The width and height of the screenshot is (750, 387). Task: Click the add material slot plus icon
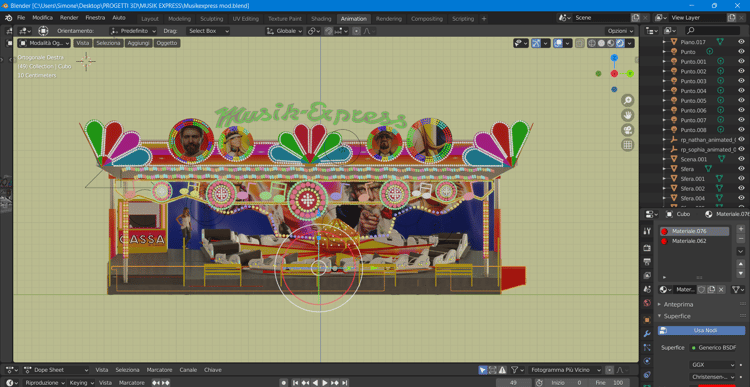tap(741, 229)
